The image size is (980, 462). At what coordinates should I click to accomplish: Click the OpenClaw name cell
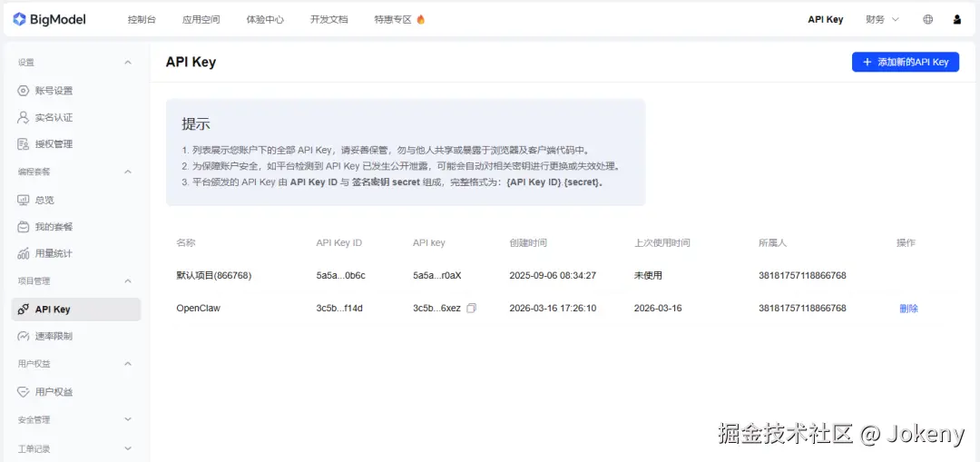(198, 309)
